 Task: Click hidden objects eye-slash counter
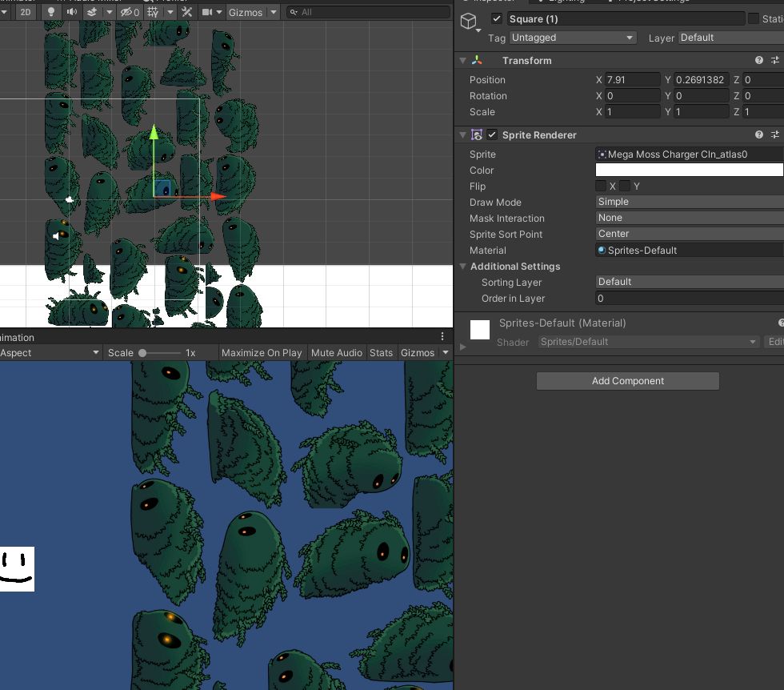(130, 12)
